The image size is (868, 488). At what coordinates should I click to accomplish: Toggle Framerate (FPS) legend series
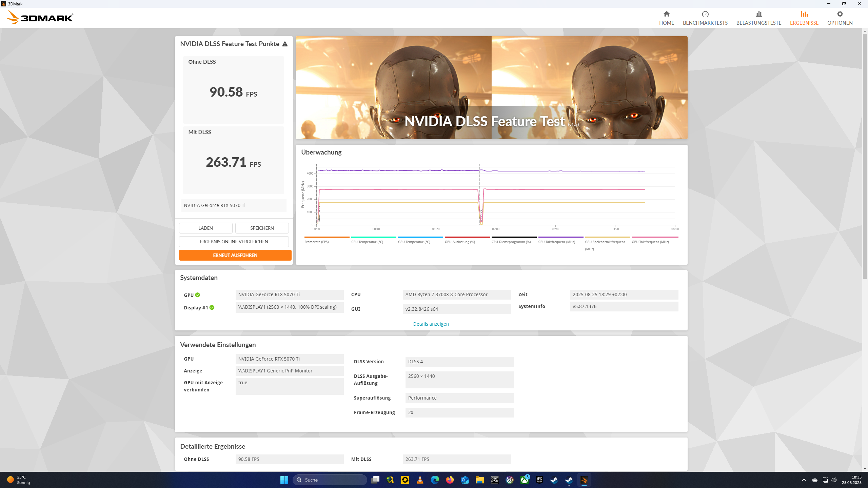(316, 242)
